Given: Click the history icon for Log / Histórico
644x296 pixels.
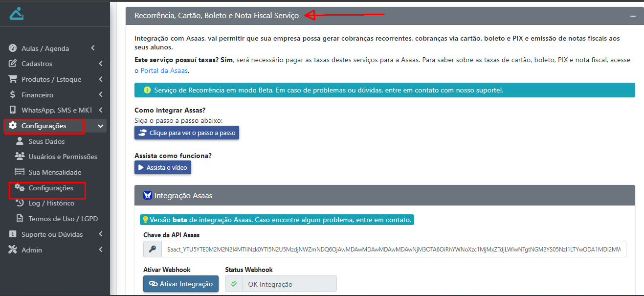Looking at the screenshot, I should (20, 203).
